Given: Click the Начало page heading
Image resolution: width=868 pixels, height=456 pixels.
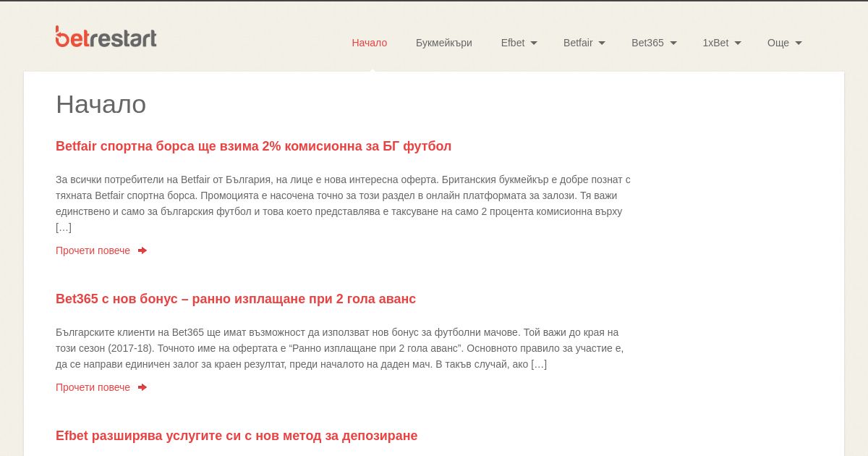Looking at the screenshot, I should tap(101, 104).
